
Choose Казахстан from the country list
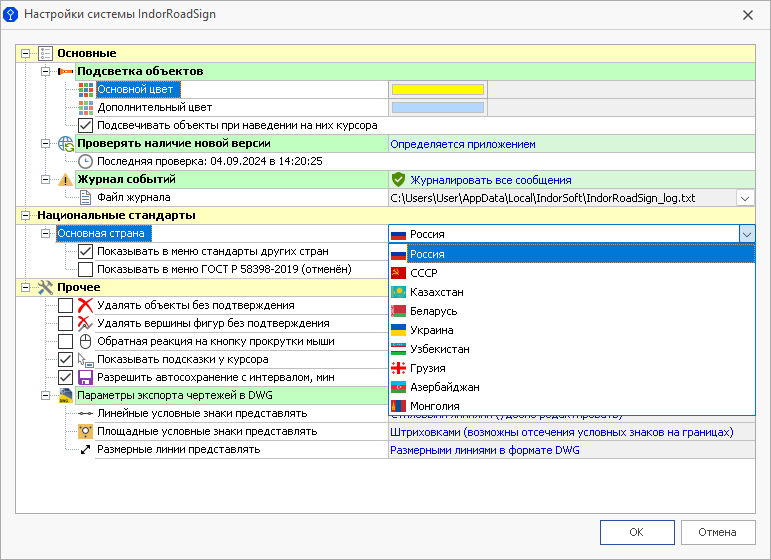click(x=572, y=292)
